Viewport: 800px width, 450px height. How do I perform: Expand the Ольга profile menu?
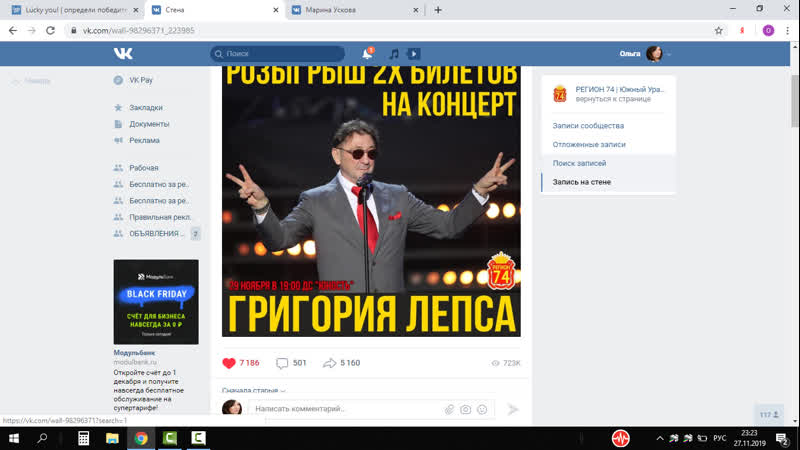[x=644, y=54]
